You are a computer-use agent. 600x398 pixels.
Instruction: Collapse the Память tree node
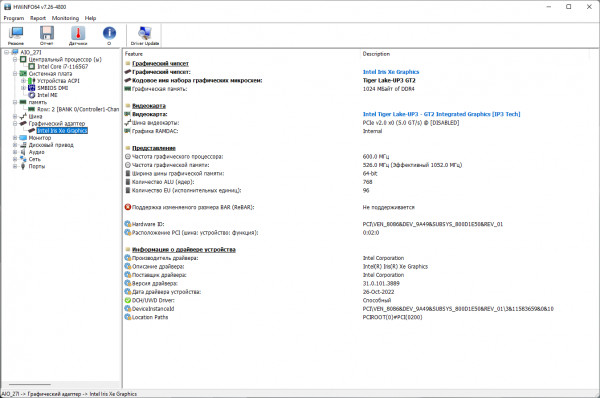pyautogui.click(x=15, y=102)
